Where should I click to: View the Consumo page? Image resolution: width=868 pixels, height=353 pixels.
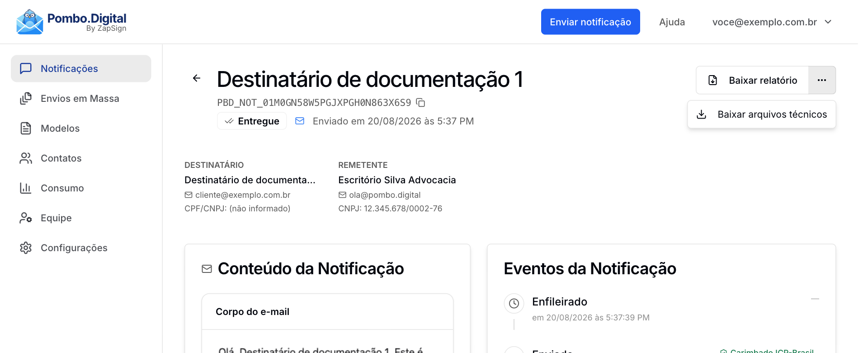(81, 188)
